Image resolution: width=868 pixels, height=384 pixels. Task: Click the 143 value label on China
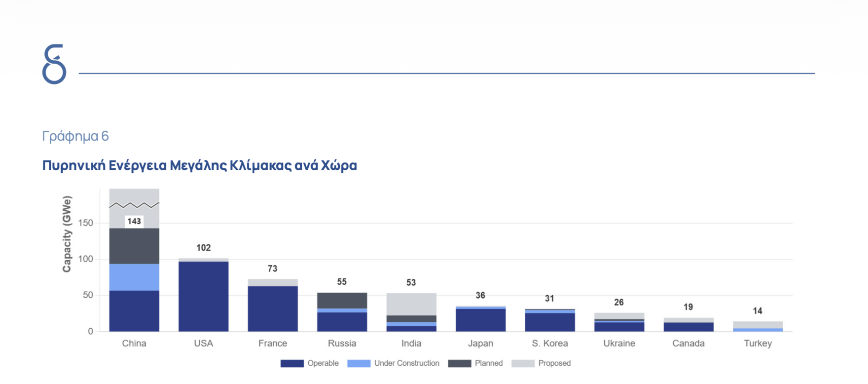134,222
